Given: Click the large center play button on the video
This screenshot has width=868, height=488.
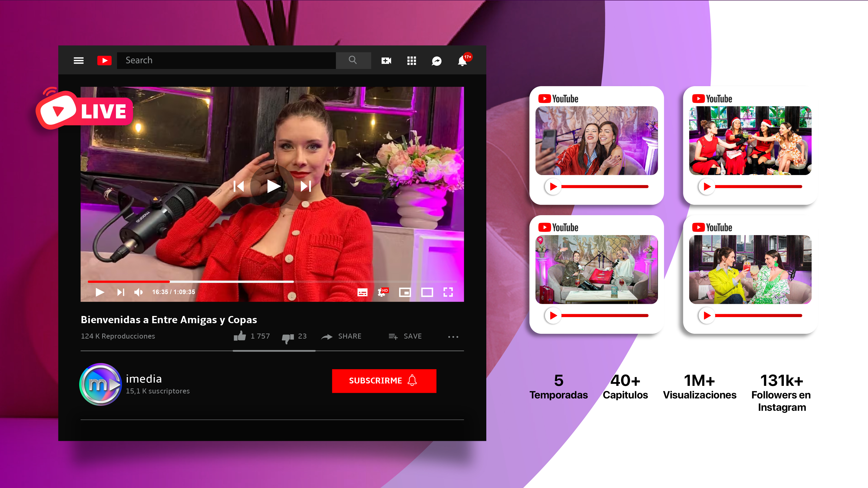Looking at the screenshot, I should [x=272, y=186].
